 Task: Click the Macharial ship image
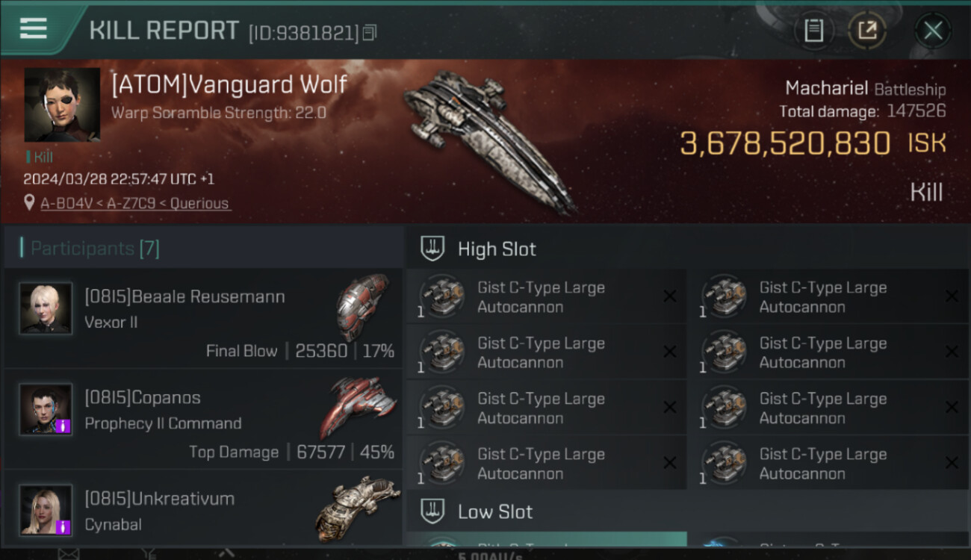(x=489, y=140)
